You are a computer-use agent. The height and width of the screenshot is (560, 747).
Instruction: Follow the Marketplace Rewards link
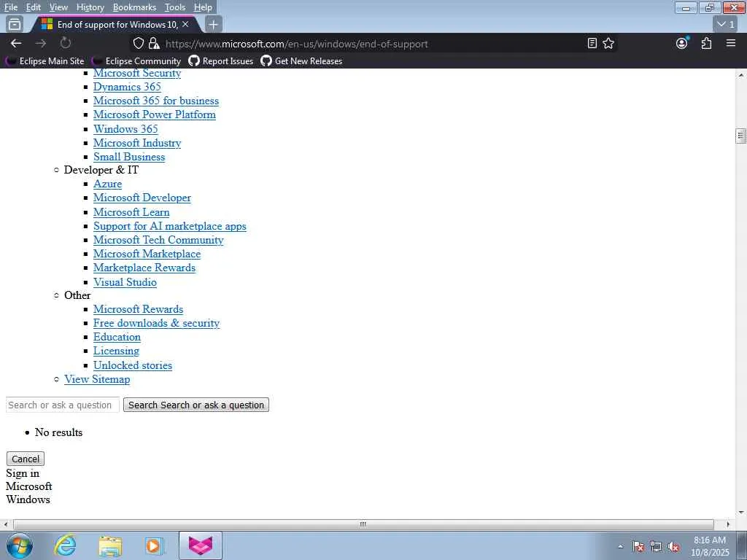(144, 268)
